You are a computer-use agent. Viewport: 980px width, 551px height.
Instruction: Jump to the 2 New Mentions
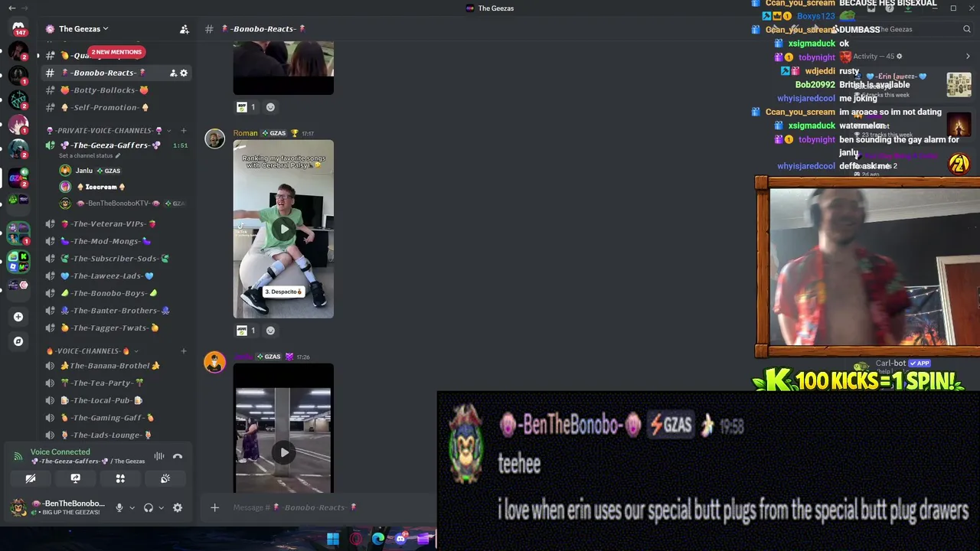[116, 52]
